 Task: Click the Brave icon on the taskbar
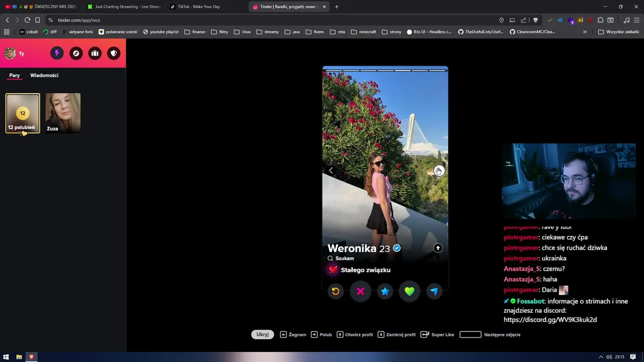31,357
